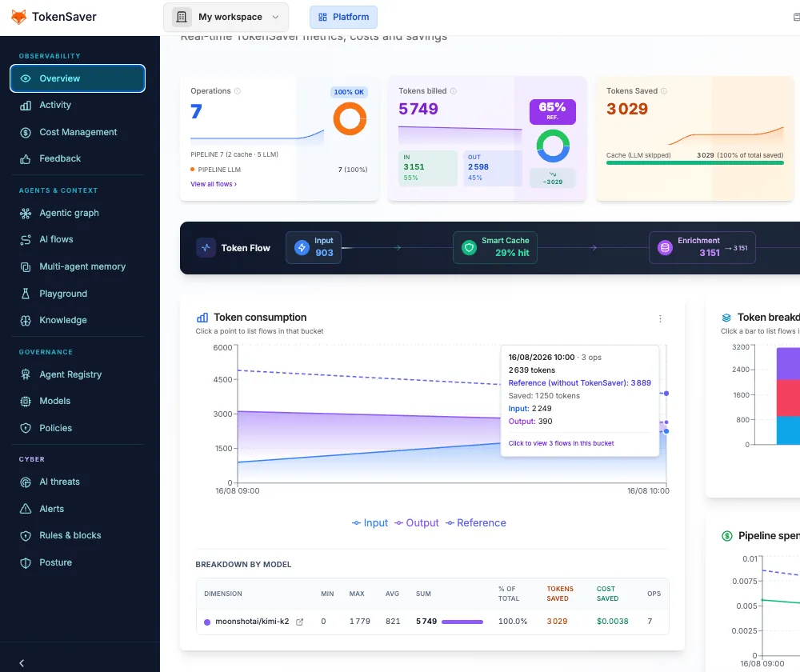The height and width of the screenshot is (672, 800).
Task: Click the Rules & blocks icon
Action: point(26,536)
